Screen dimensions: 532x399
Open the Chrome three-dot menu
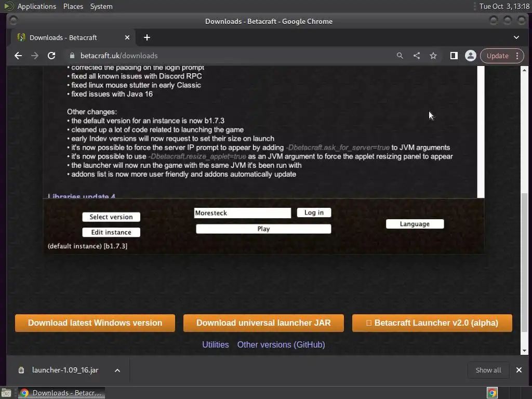coord(517,56)
